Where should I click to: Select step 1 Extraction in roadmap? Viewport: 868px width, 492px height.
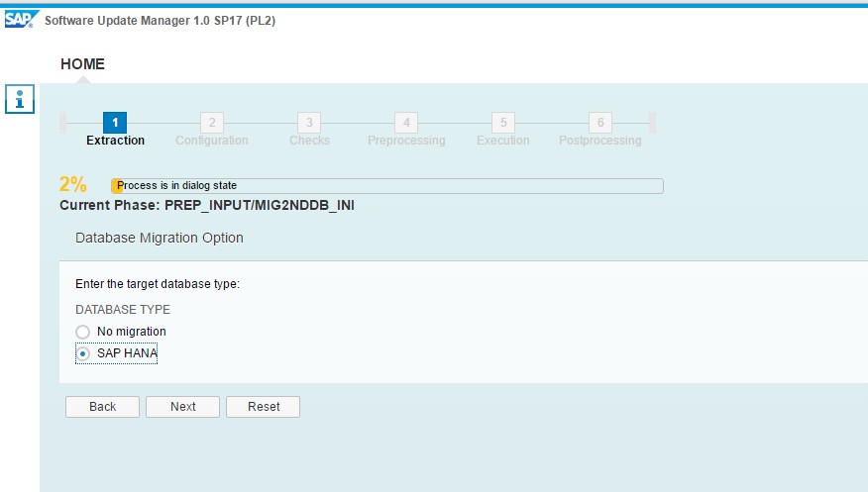coord(115,123)
